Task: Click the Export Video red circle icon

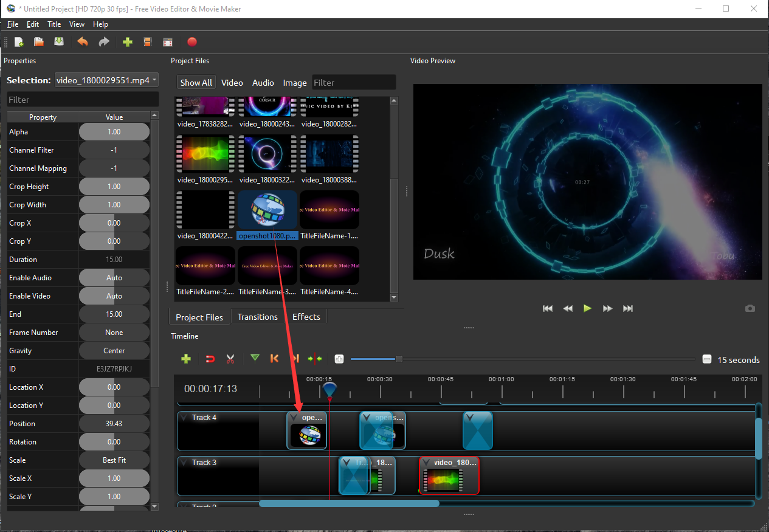Action: tap(192, 42)
